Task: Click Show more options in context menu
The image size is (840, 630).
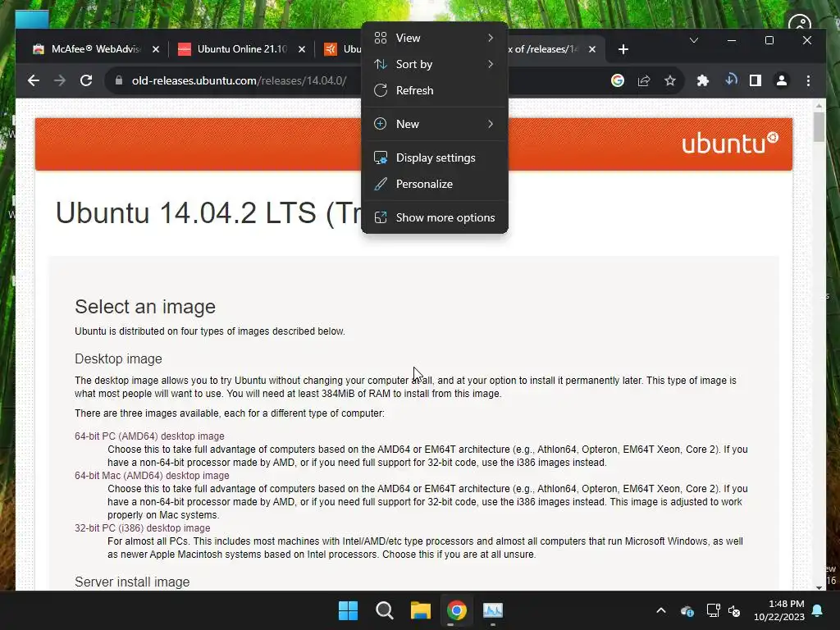Action: point(435,217)
